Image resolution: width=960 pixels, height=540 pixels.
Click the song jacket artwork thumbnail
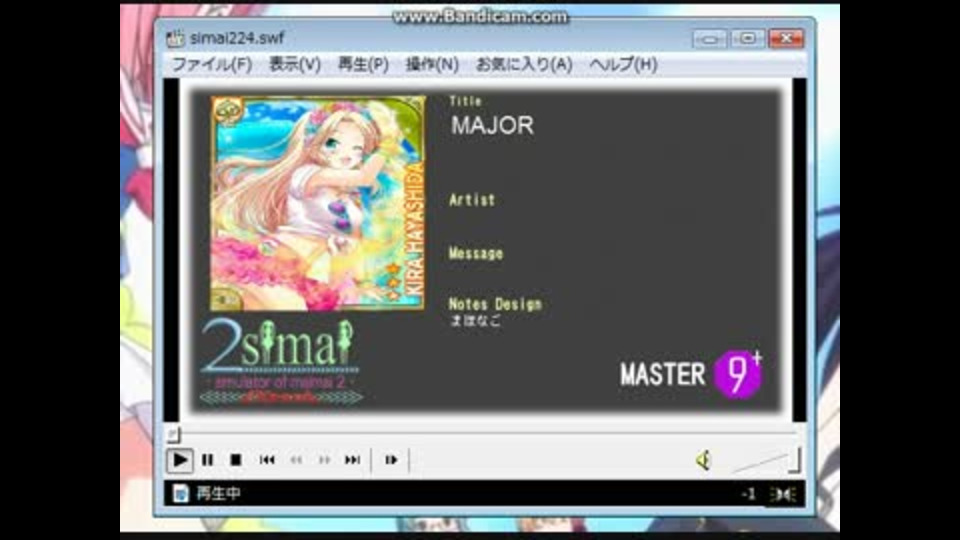[x=318, y=203]
